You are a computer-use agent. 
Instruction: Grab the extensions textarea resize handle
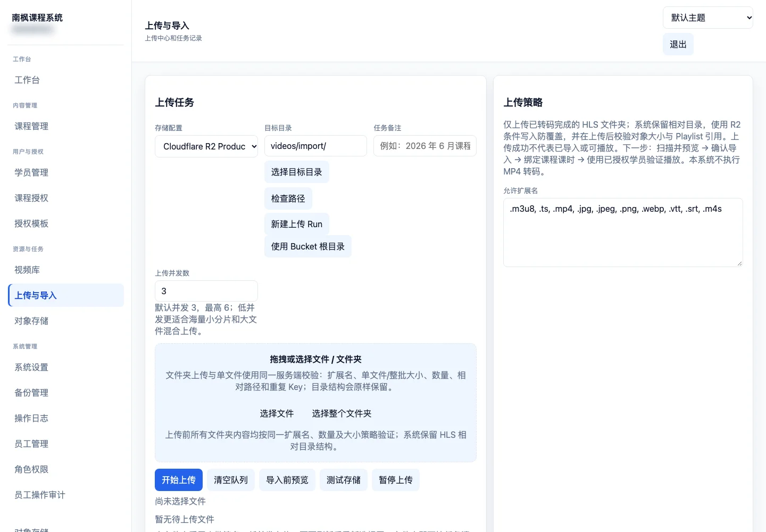(739, 263)
